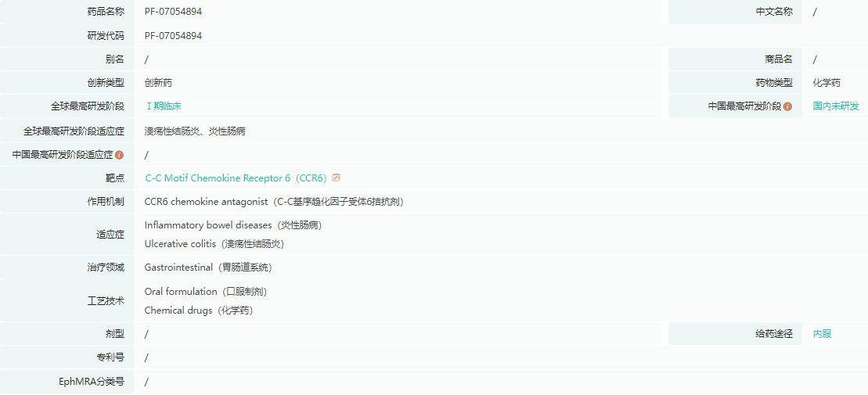Click info icon next to 中国最高研发阶段适应症
The image size is (868, 395).
tap(119, 155)
